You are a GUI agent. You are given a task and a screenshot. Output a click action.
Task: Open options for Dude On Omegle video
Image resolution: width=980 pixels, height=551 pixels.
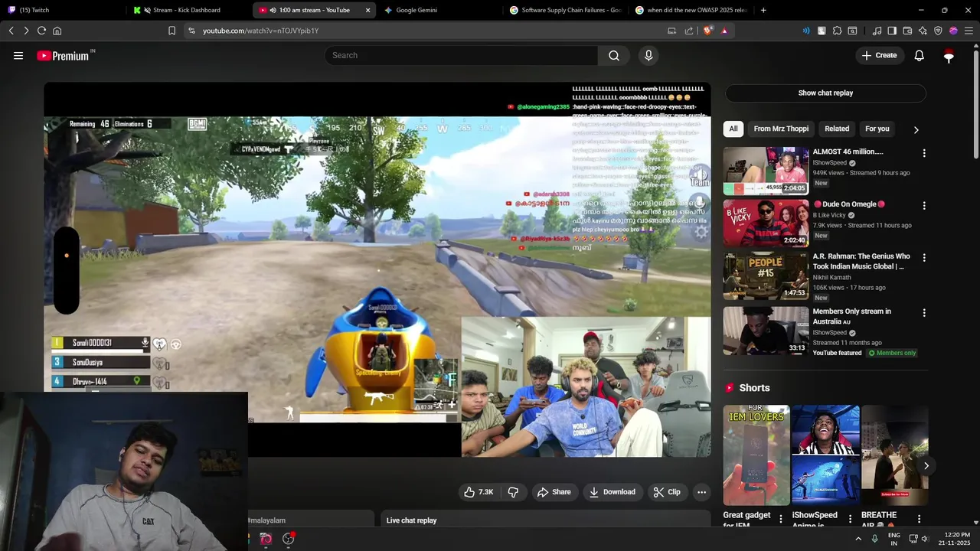(924, 206)
